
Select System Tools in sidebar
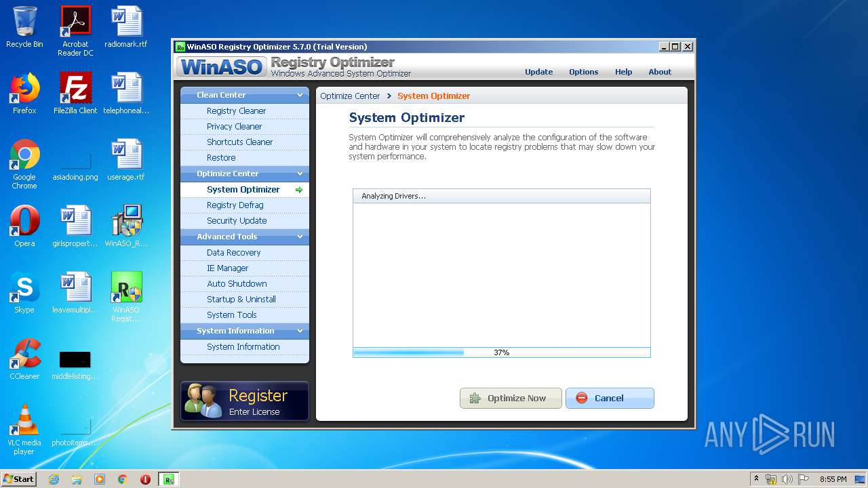pyautogui.click(x=244, y=315)
